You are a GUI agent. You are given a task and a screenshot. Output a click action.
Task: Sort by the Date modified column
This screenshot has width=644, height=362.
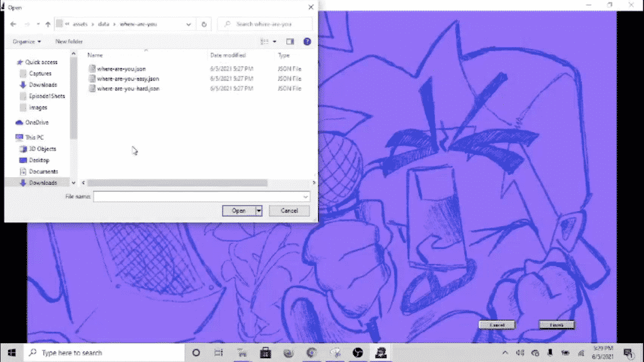click(228, 55)
